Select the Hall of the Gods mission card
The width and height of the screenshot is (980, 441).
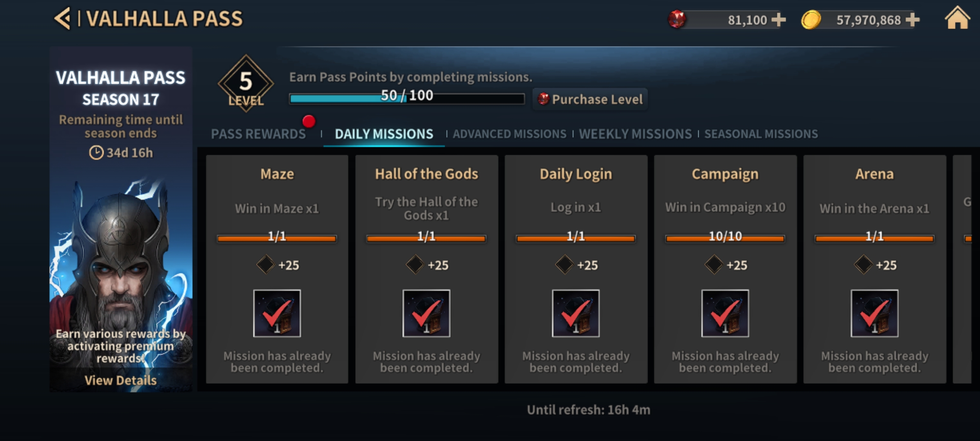tap(426, 269)
